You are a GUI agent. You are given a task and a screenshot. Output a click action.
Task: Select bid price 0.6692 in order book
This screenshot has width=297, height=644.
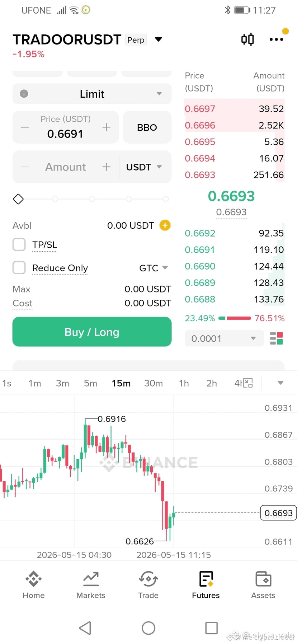point(200,233)
